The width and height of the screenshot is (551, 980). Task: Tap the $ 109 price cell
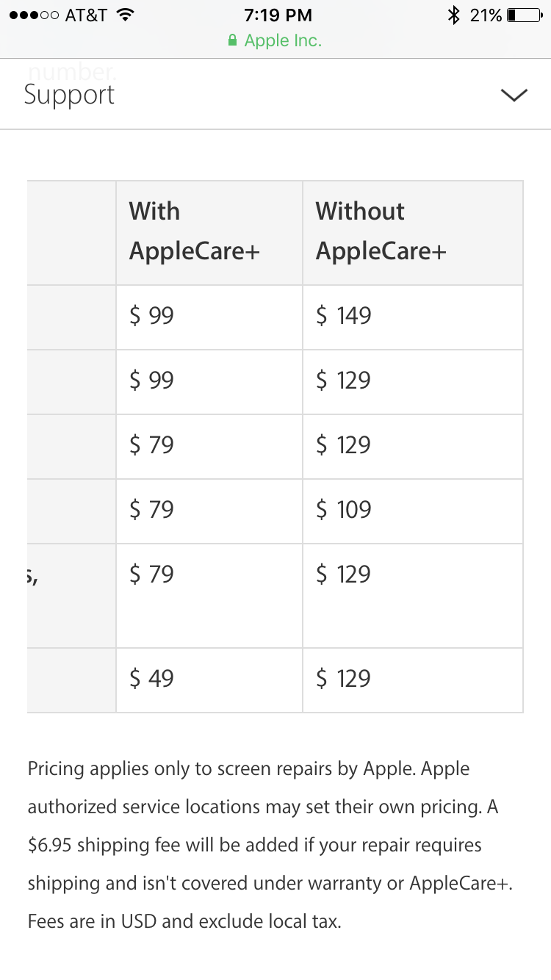tap(413, 511)
